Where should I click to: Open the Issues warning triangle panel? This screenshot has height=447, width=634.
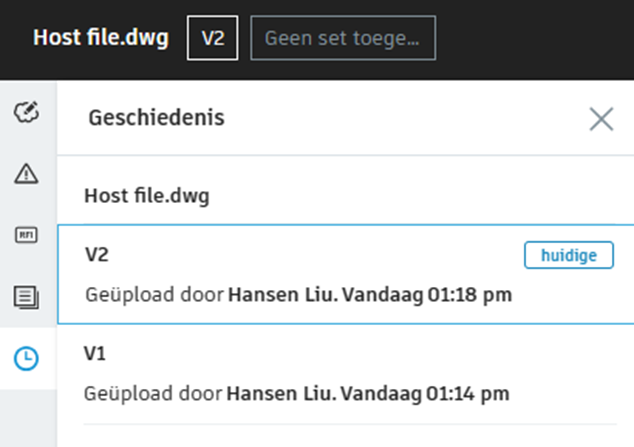[27, 173]
